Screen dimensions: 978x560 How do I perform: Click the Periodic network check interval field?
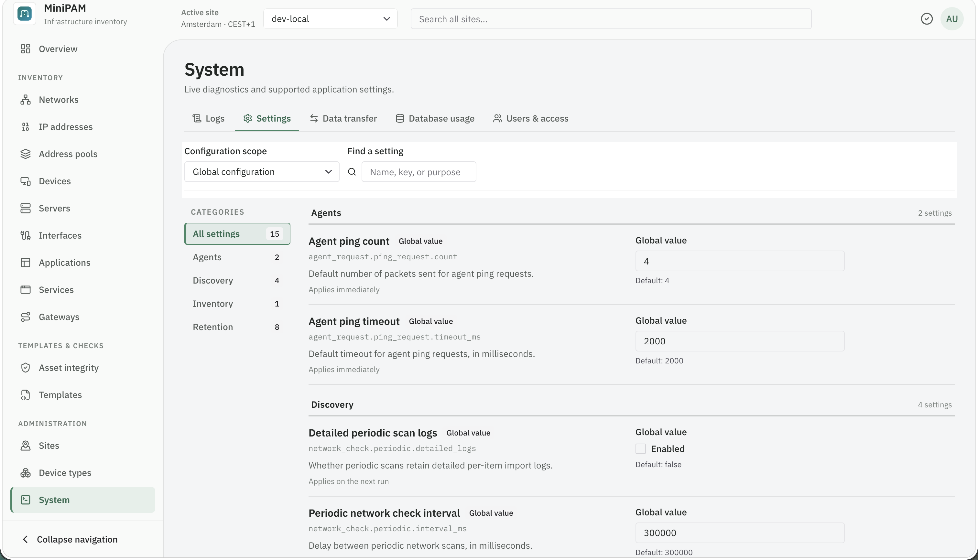(739, 533)
